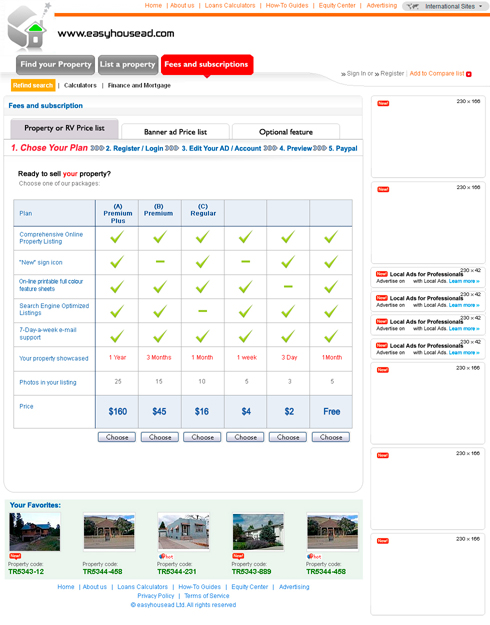Click step 2. Register / Login

pyautogui.click(x=134, y=148)
